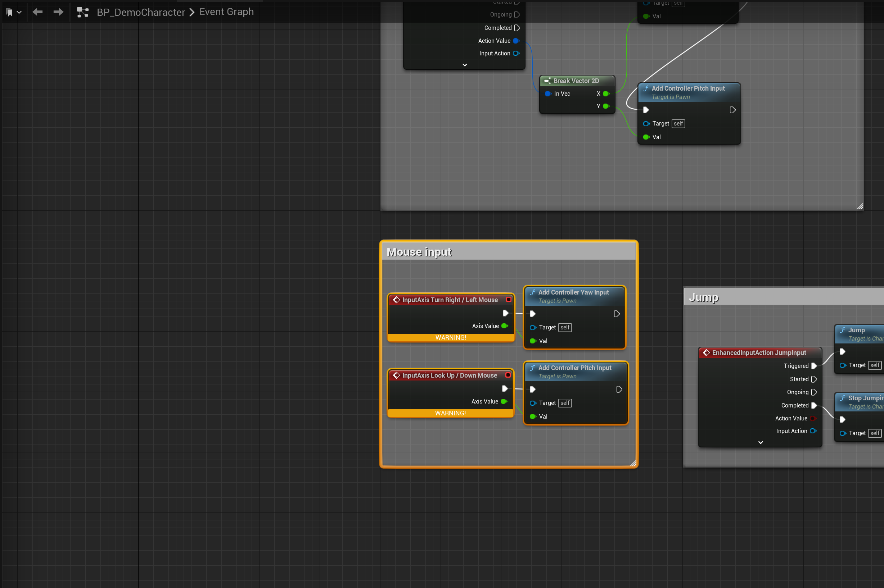Select the Mouse input comment title bar
Screen dimensions: 884x588
509,252
